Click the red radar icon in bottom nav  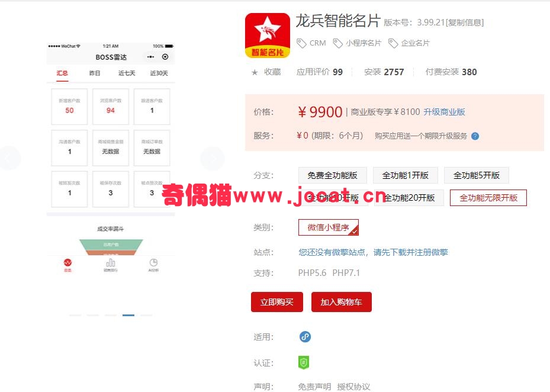pyautogui.click(x=67, y=262)
